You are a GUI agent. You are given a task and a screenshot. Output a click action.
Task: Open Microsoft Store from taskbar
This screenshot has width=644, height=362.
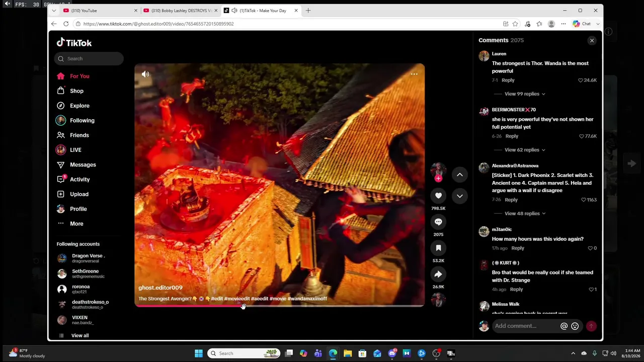(x=362, y=353)
